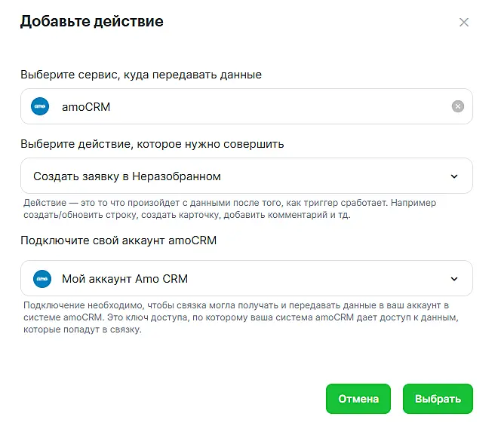Click the selected action text Создать заявку
Screen dimensions: 504x438
tap(127, 176)
